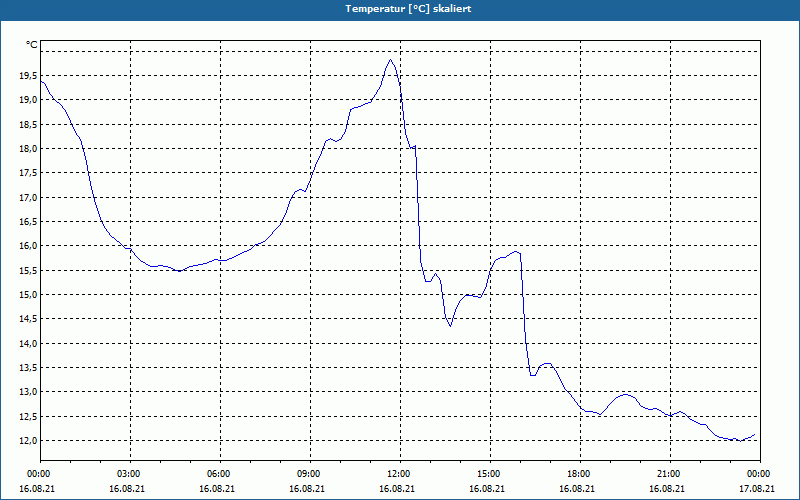Viewport: 800px width, 500px height.
Task: Select the 16.08.21 date under 12:00
Action: (x=397, y=488)
